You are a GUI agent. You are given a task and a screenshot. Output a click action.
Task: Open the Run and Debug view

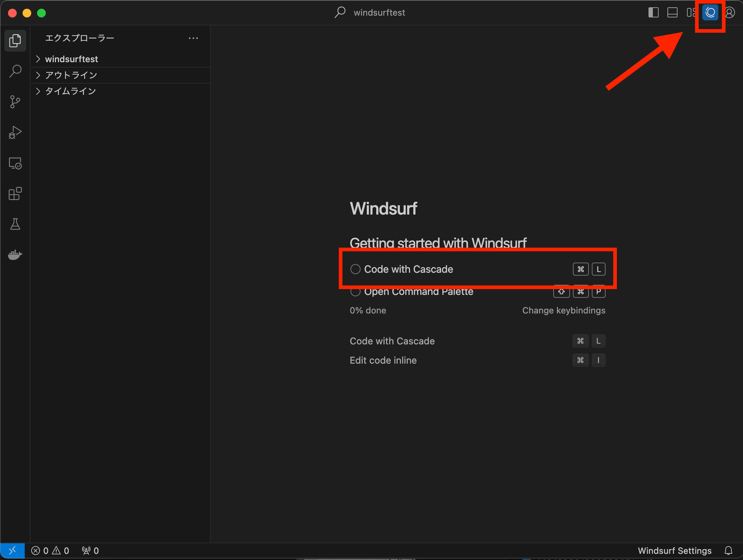[15, 132]
